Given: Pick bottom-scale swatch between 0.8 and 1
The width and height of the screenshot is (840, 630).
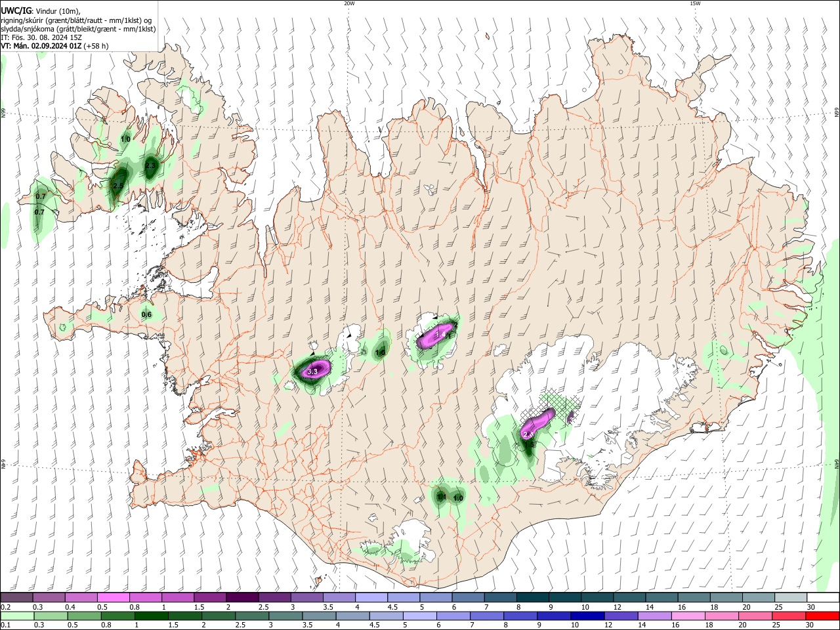Looking at the screenshot, I should [117, 616].
